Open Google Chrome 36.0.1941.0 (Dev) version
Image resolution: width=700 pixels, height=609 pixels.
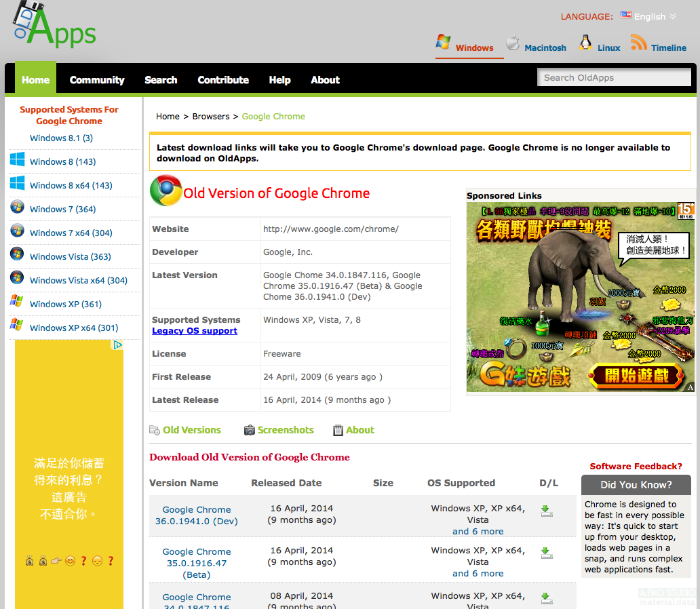197,515
